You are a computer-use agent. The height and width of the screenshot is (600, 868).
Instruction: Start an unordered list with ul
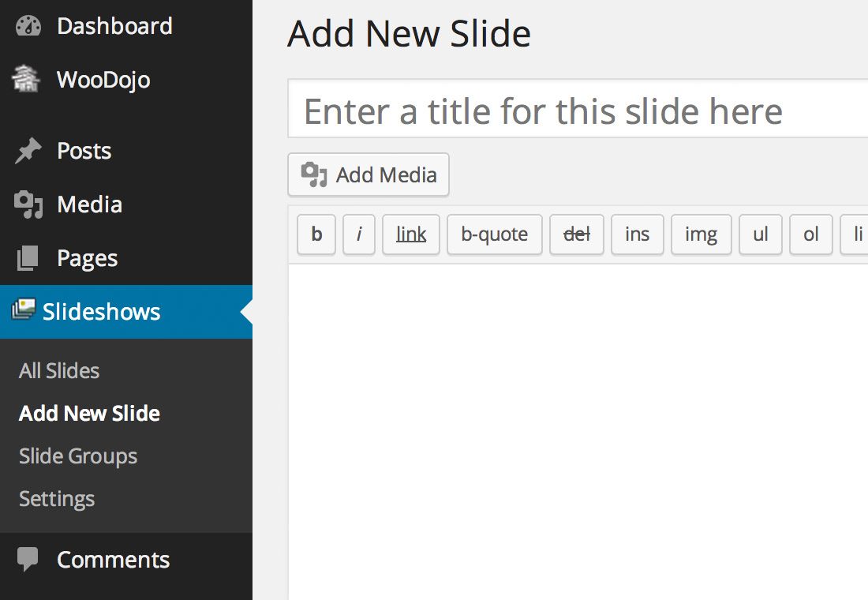point(760,234)
